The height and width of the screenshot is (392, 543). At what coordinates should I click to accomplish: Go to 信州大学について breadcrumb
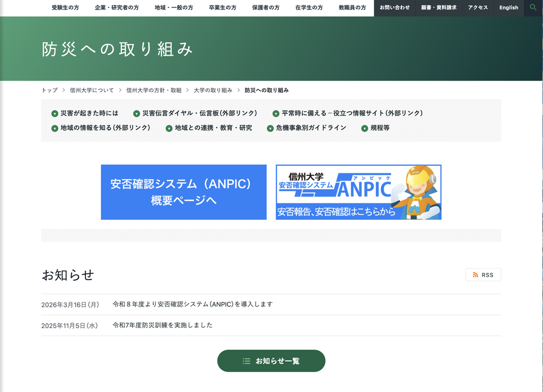click(x=92, y=90)
